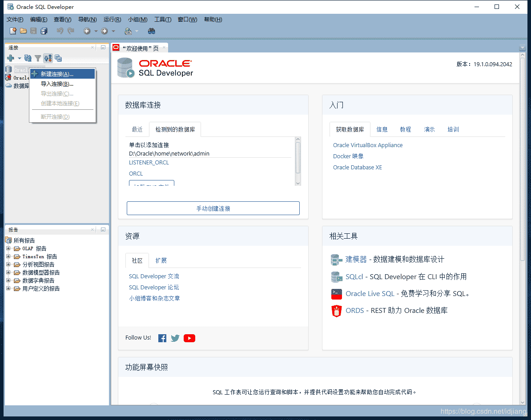Collapse the connections panel via minimize toggle
The image size is (531, 420).
102,47
